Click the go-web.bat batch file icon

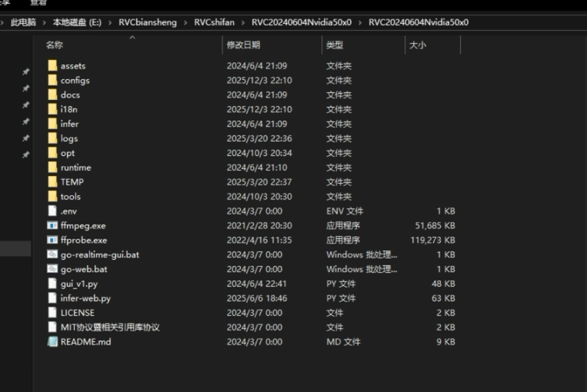(x=52, y=269)
